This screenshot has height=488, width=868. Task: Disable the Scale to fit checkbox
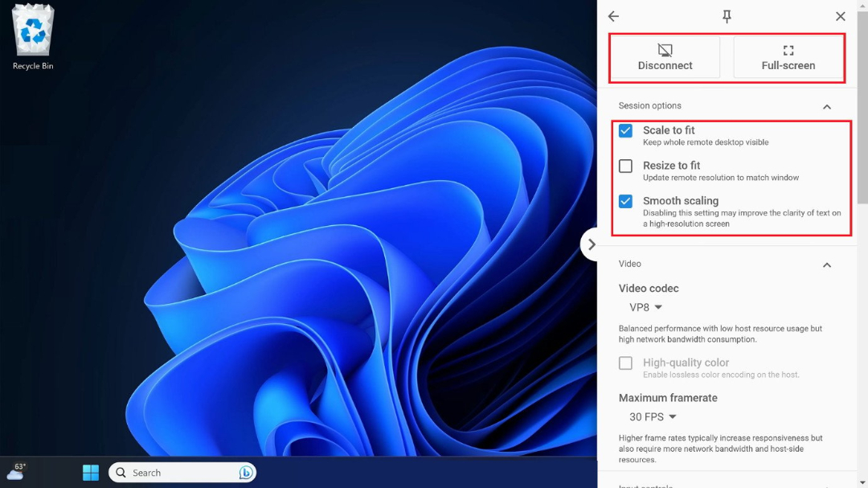coord(625,131)
